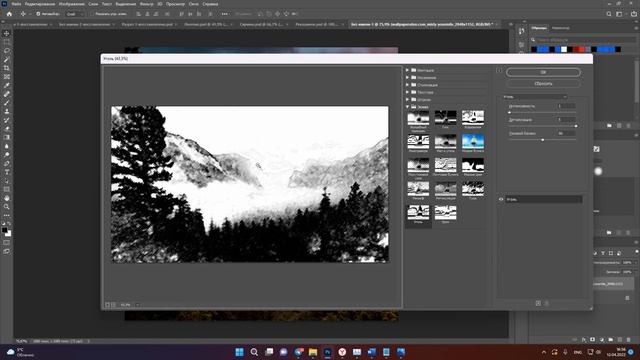640x360 pixels.
Task: Click the taskbar search icon
Action: tap(254, 352)
